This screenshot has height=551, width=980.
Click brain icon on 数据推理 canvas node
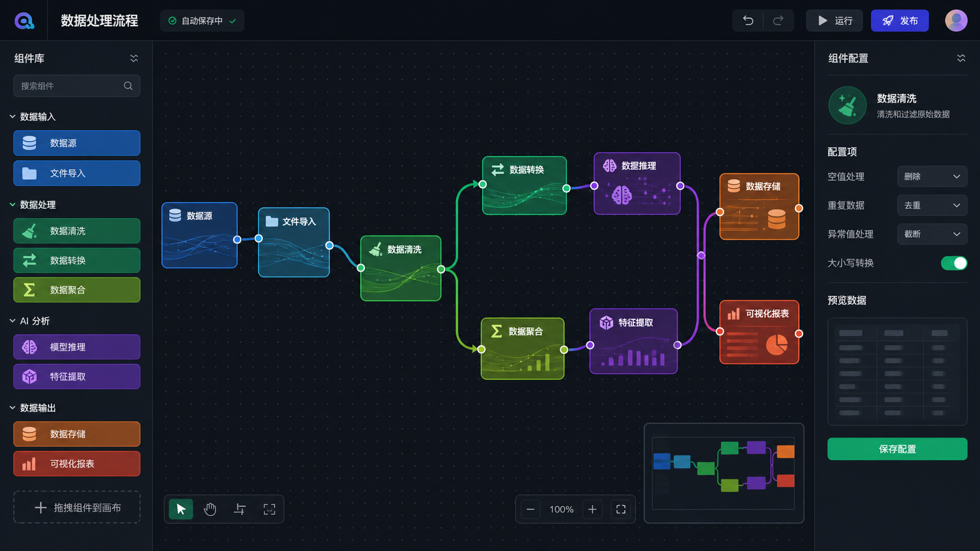(x=609, y=166)
